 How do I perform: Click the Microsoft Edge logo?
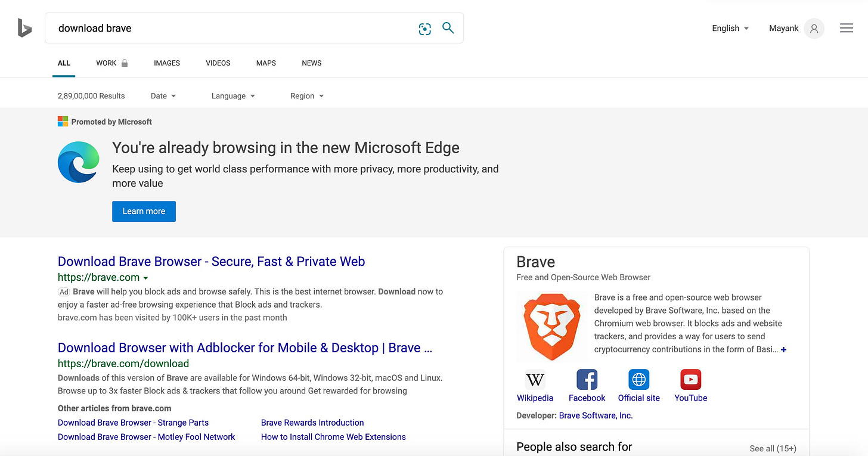[78, 162]
